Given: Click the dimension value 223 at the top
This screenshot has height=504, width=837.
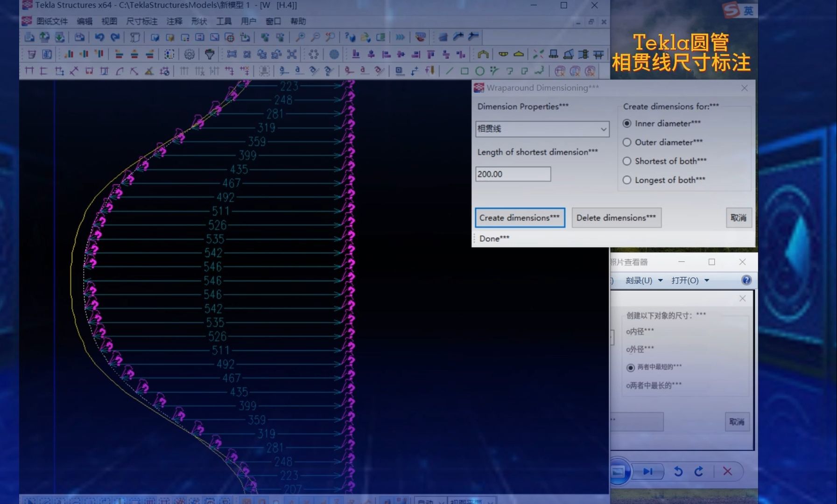Looking at the screenshot, I should coord(289,86).
